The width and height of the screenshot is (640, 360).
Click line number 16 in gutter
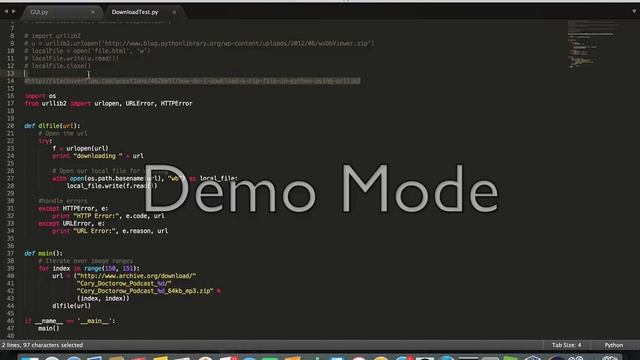click(x=10, y=96)
